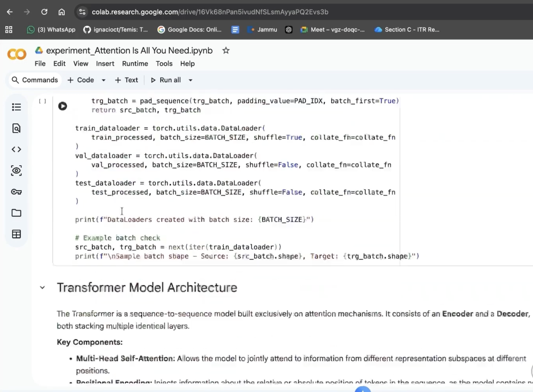Open the Commands search box
The width and height of the screenshot is (533, 392).
tap(35, 80)
